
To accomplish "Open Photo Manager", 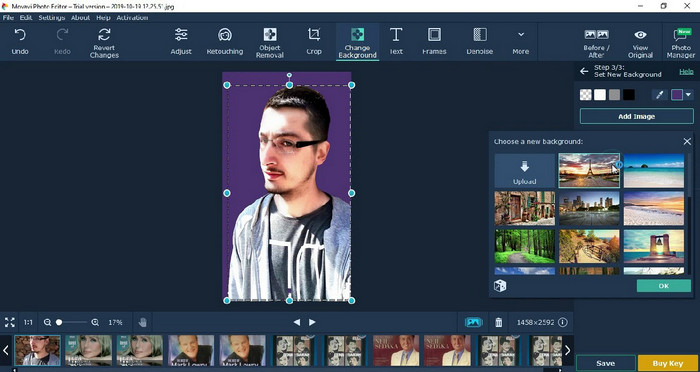I will [x=681, y=44].
